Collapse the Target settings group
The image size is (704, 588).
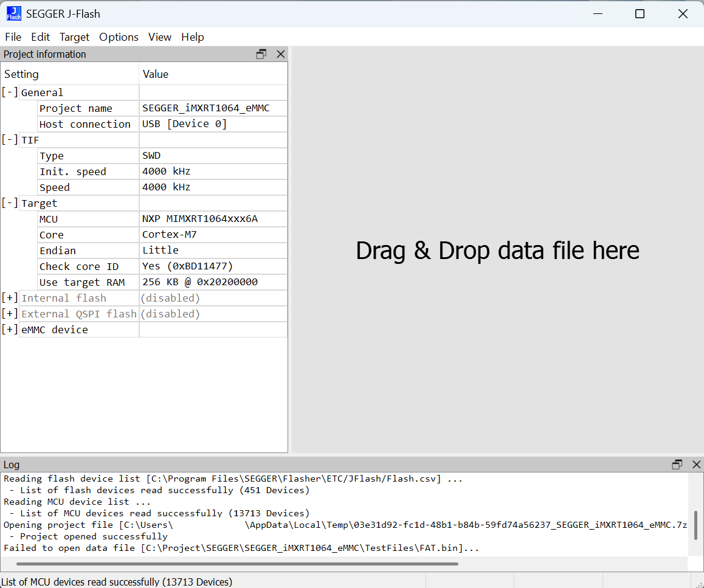[10, 203]
